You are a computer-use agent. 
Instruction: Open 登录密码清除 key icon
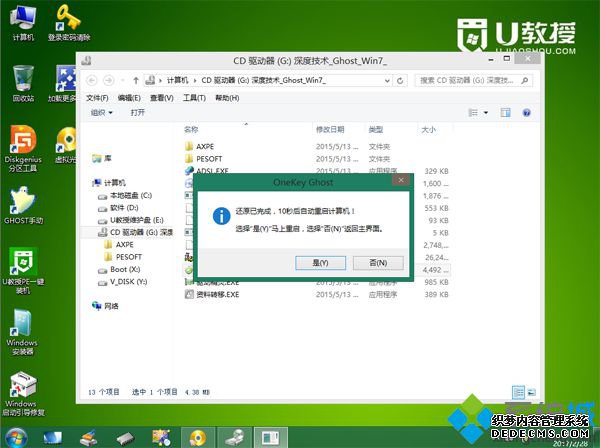[69, 23]
